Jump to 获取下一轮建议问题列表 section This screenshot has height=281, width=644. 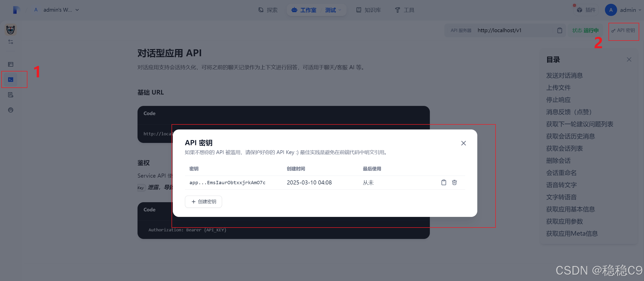[580, 124]
